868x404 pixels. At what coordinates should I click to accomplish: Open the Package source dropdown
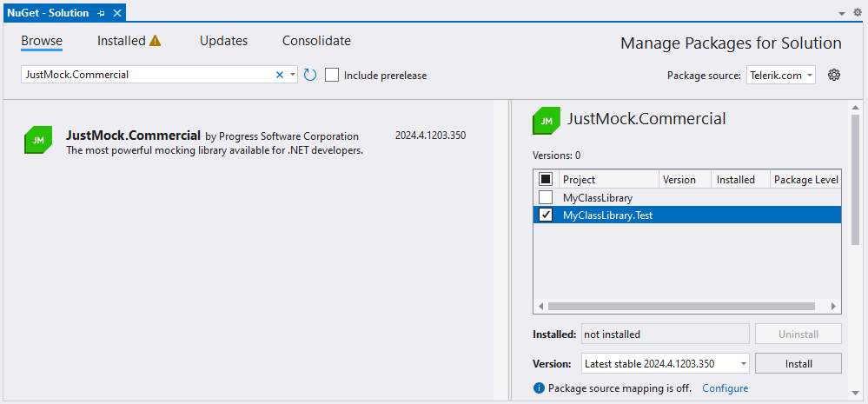pyautogui.click(x=780, y=75)
